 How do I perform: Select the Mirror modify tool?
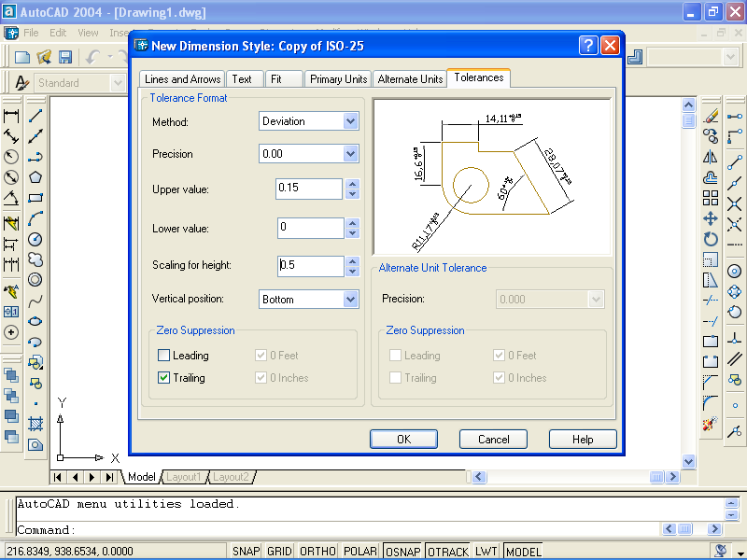pyautogui.click(x=711, y=157)
